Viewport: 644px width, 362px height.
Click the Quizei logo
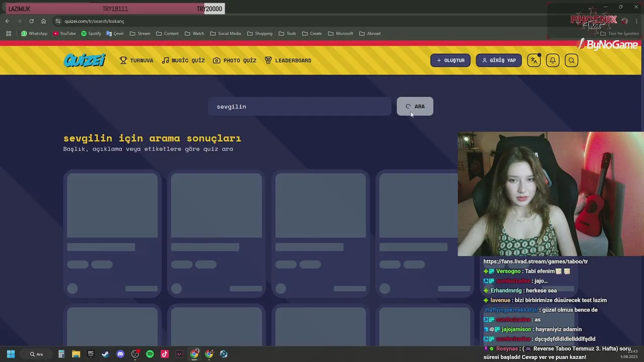(x=85, y=60)
